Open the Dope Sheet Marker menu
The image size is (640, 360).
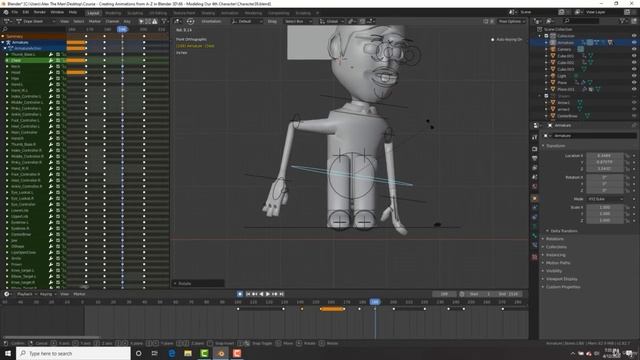click(95, 21)
